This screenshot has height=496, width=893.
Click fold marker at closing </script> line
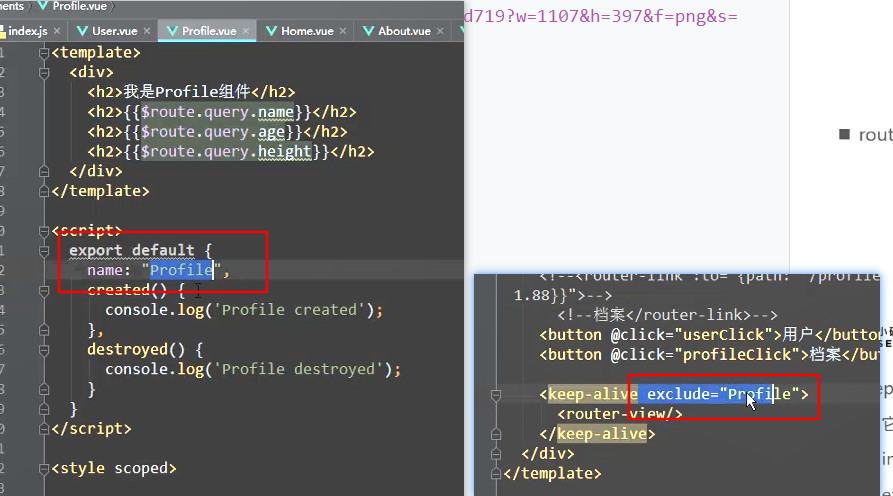pos(44,429)
